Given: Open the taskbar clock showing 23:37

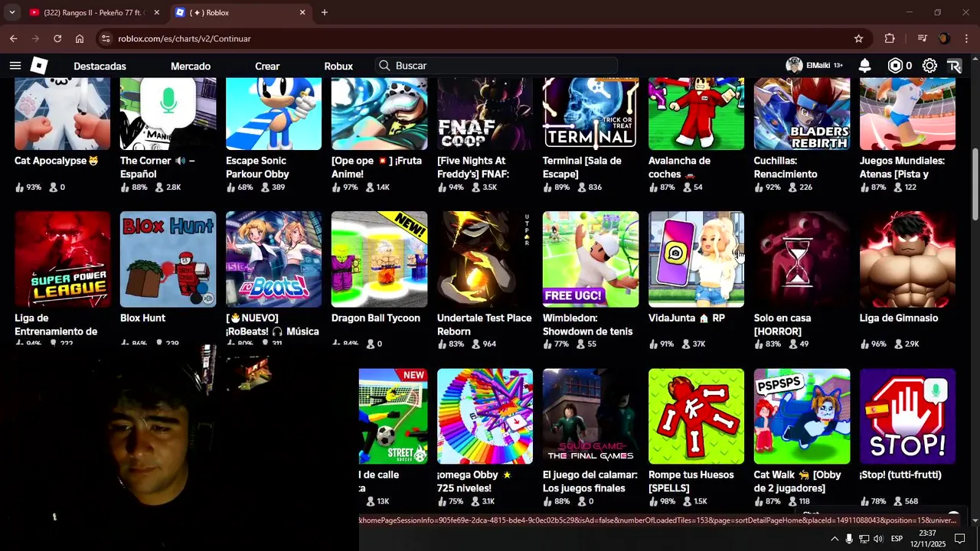Looking at the screenshot, I should pos(927,539).
